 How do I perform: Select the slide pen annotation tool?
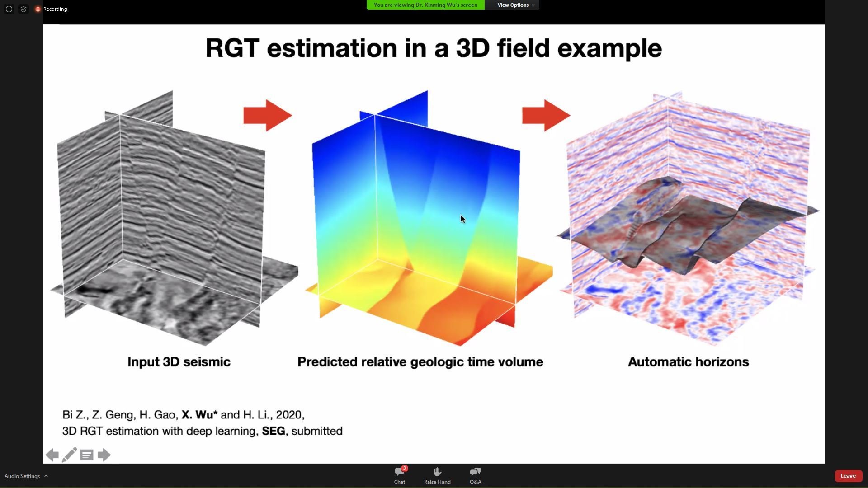point(69,455)
